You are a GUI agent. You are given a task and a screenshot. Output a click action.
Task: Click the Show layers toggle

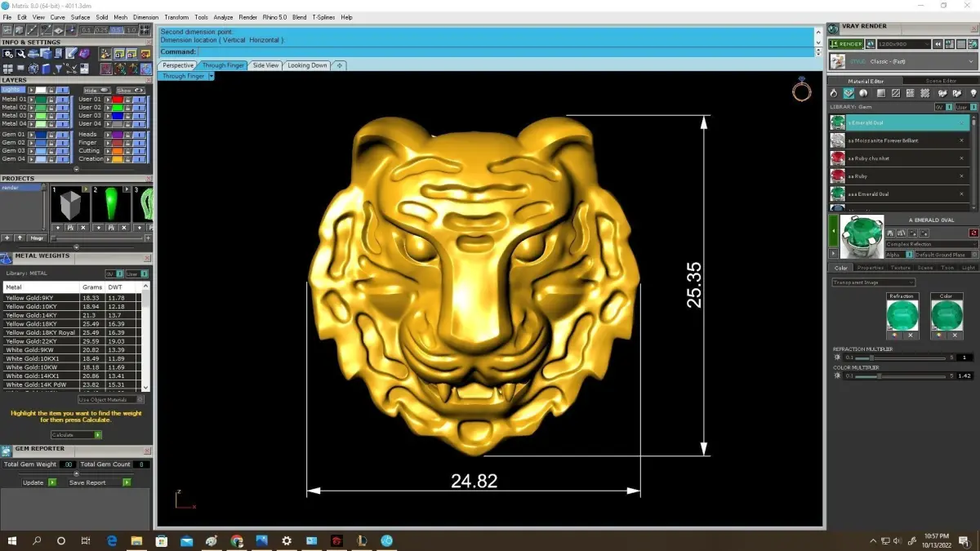coord(131,90)
